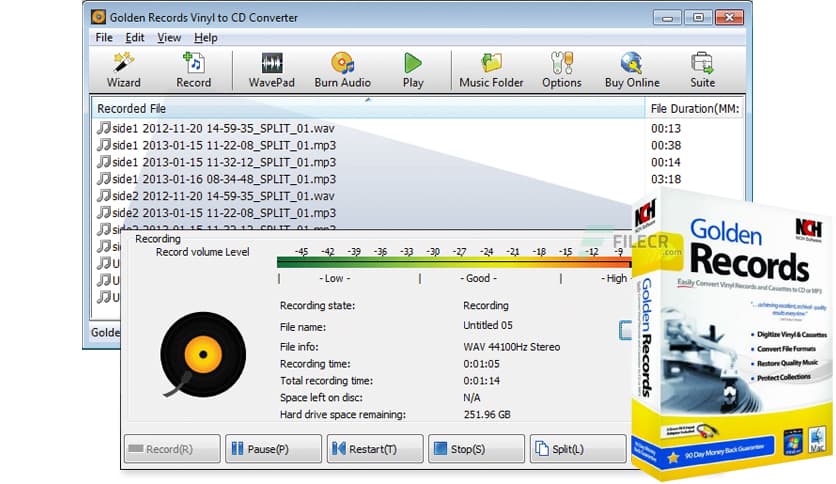Image resolution: width=836 pixels, height=484 pixels.
Task: Click the 03:18 duration cell
Action: (x=666, y=179)
